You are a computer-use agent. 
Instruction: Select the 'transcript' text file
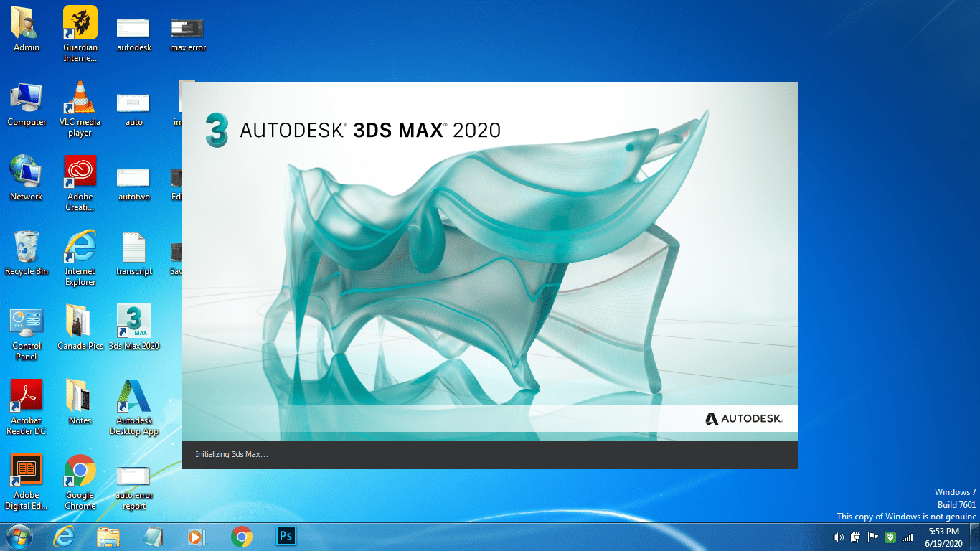point(134,253)
